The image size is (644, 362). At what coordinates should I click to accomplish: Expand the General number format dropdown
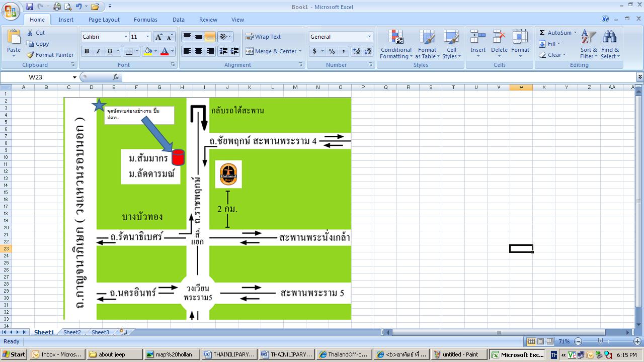point(369,37)
